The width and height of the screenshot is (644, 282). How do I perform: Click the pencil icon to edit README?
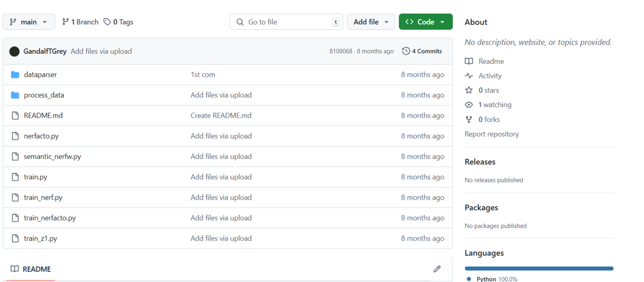(437, 269)
